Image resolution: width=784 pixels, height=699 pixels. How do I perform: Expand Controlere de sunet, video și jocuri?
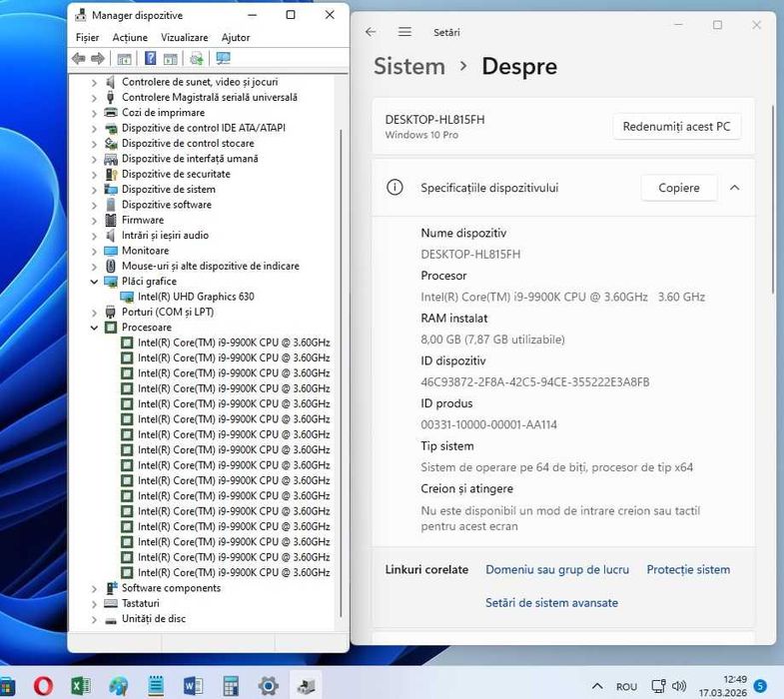94,83
